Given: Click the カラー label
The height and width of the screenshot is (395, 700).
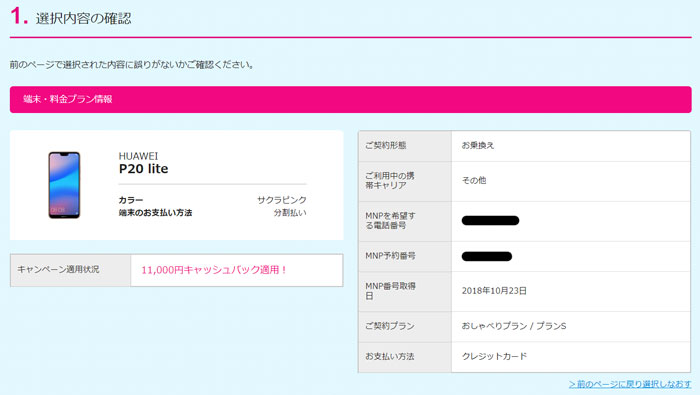Looking at the screenshot, I should 131,200.
